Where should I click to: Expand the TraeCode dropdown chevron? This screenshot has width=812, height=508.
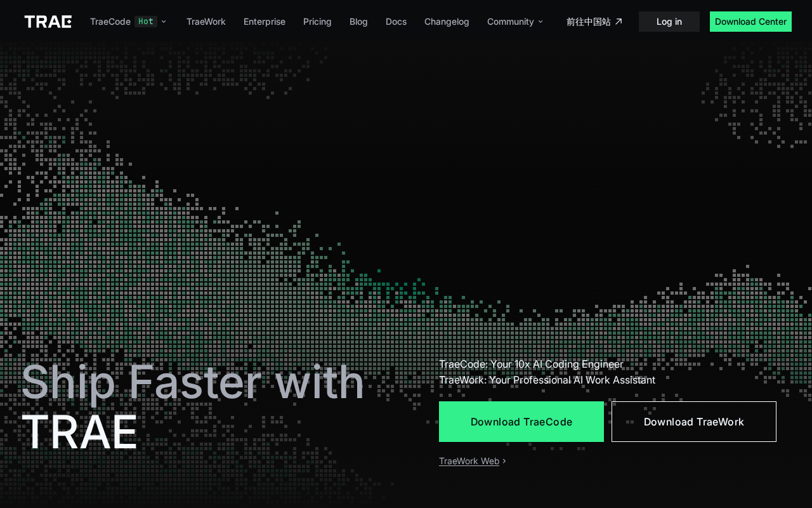[164, 22]
